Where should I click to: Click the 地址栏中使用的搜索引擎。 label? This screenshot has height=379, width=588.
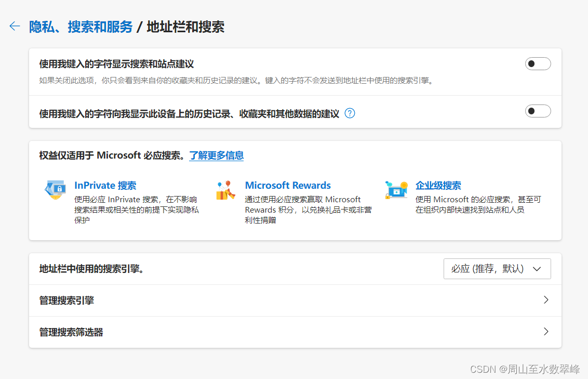(92, 269)
